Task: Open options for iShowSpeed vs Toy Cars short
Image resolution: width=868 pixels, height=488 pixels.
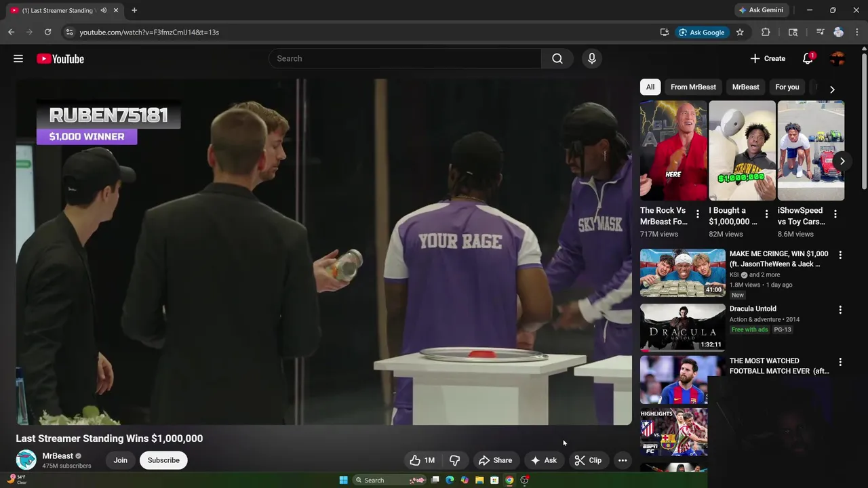Action: pos(835,214)
